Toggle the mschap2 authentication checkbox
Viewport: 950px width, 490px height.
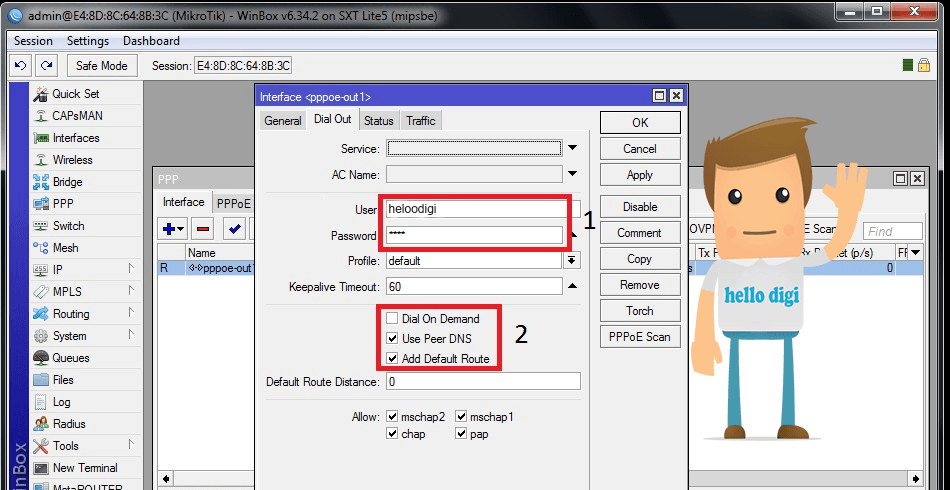pyautogui.click(x=392, y=417)
